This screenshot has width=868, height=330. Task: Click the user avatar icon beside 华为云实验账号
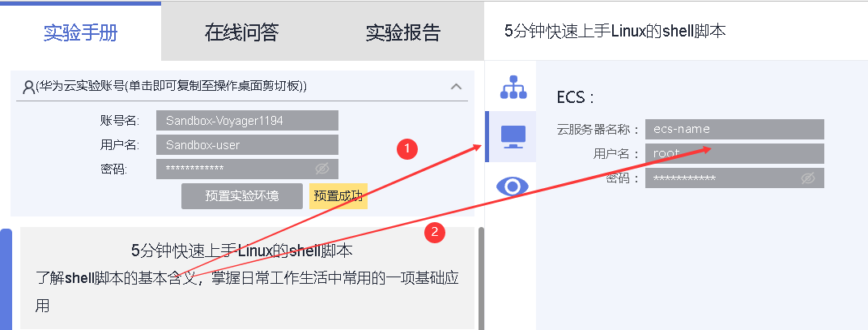29,87
